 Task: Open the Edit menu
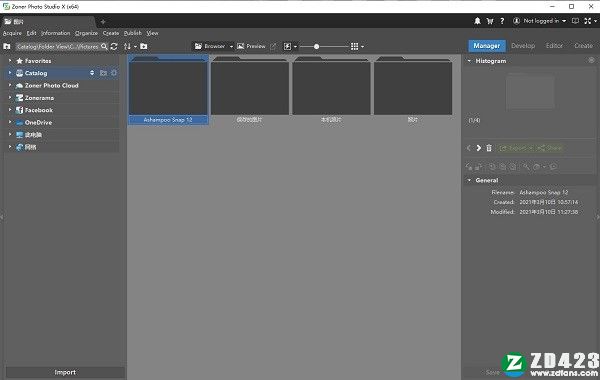31,33
